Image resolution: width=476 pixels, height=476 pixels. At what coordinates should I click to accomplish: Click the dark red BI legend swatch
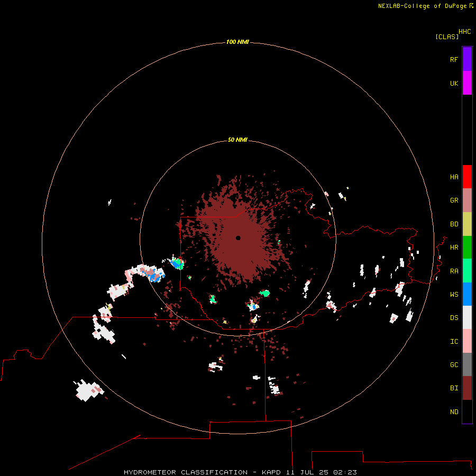[467, 388]
